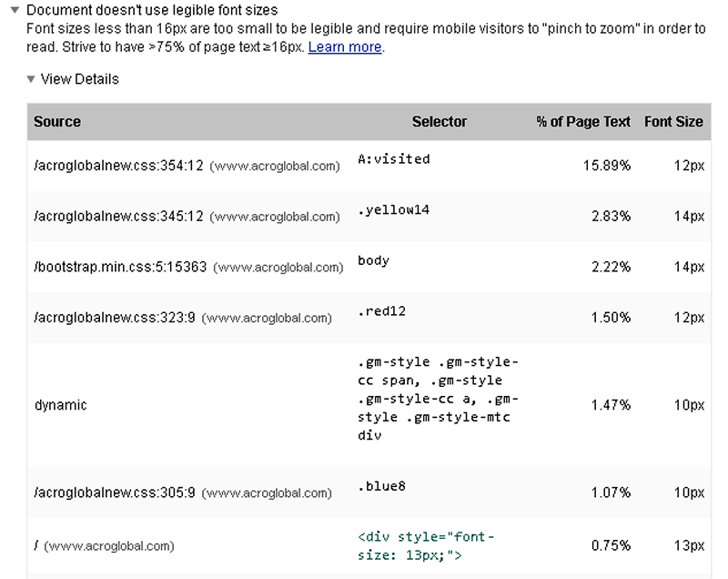The height and width of the screenshot is (579, 728).
Task: Click the Source column header
Action: click(x=57, y=122)
